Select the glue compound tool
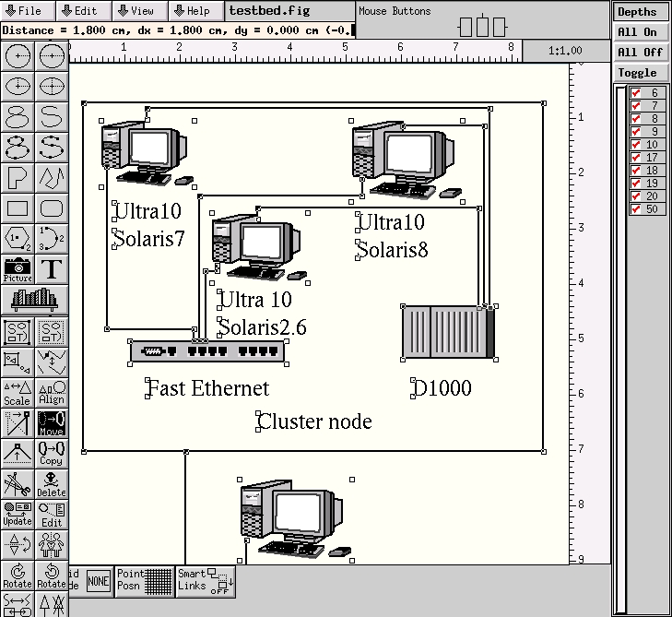Viewport: 672px width, 617px height. pos(18,332)
